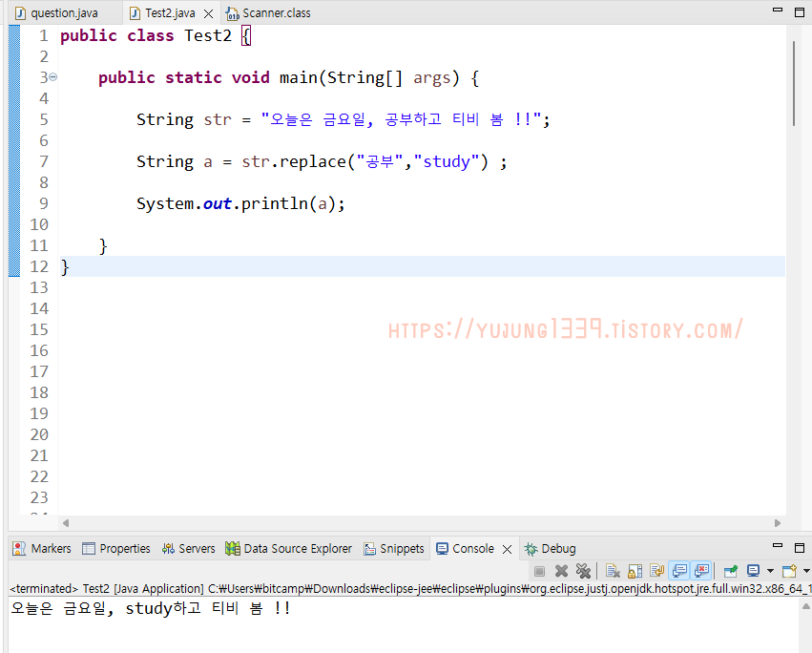Screen dimensions: 812x653
Task: Click line number 5 in gutter
Action: click(x=44, y=119)
